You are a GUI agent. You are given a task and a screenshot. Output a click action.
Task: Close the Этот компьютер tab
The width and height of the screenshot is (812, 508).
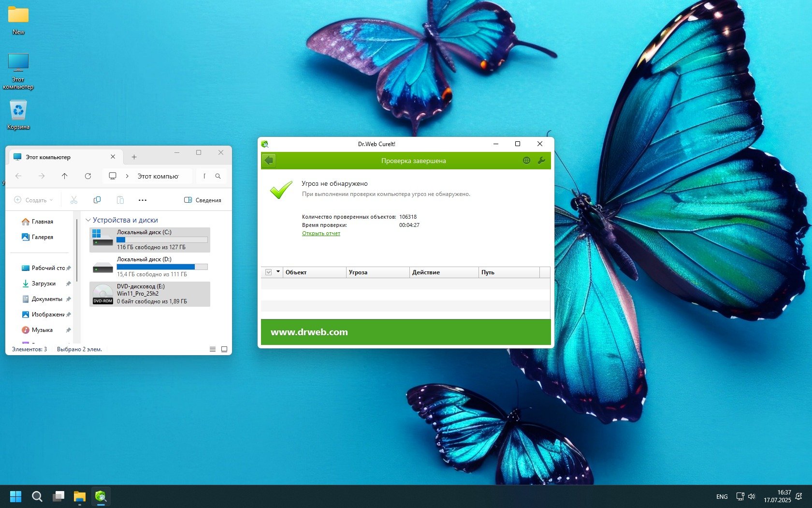[113, 157]
